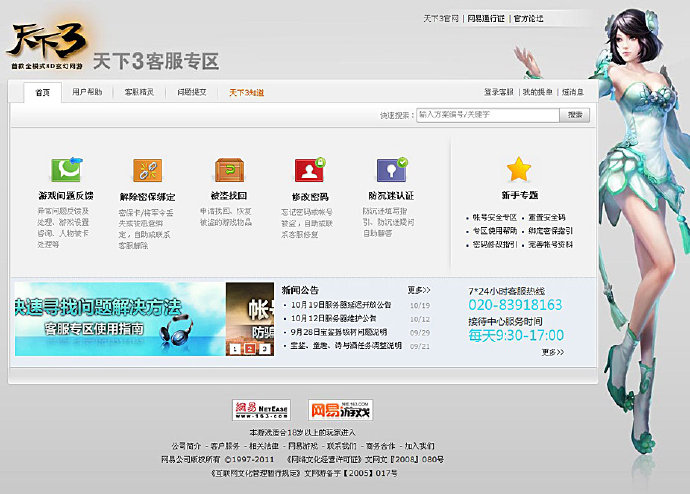This screenshot has height=494, width=690.
Task: Click the 《互联网文化管理暂行规定》 footer link
Action: click(x=256, y=473)
